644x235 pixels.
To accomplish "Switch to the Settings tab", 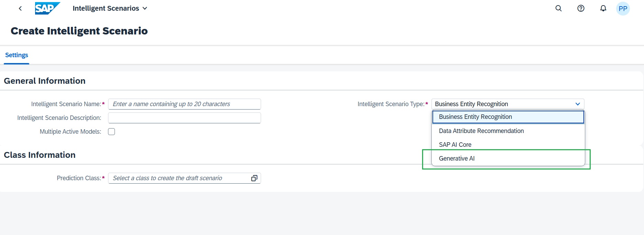I will click(x=17, y=55).
